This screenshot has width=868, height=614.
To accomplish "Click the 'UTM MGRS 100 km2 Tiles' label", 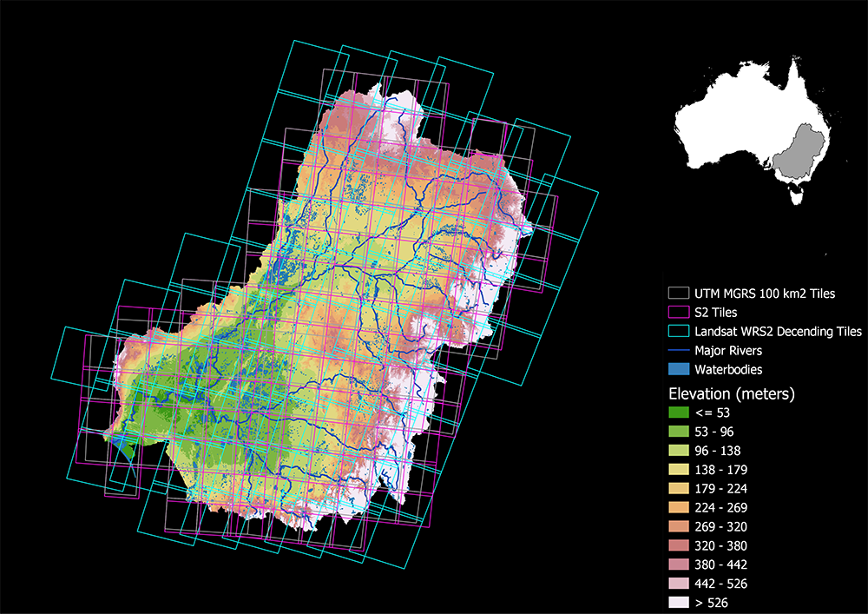I will [765, 294].
